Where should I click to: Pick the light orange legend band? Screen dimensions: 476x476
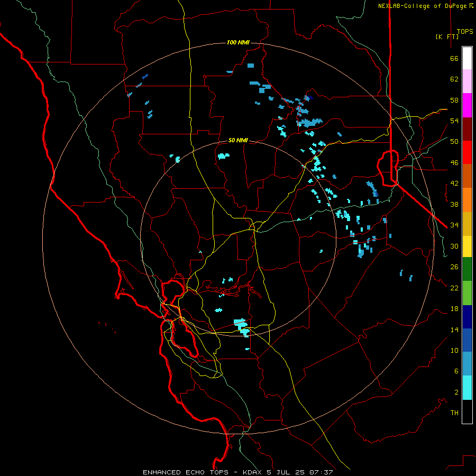tap(467, 200)
